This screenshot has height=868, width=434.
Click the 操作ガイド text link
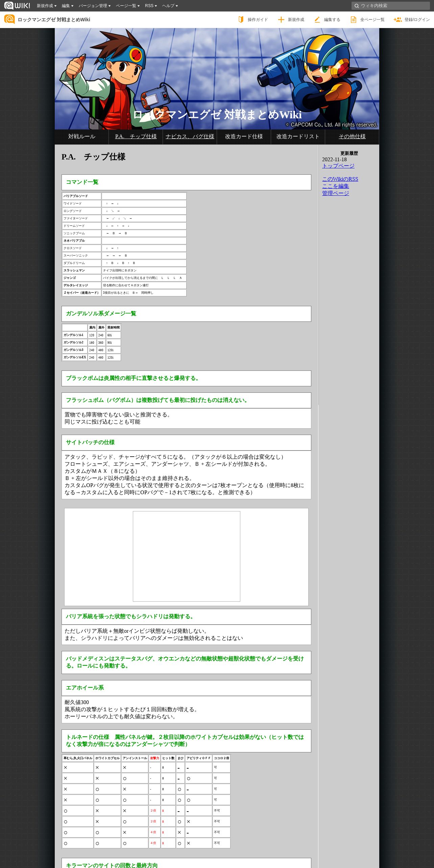tap(258, 20)
